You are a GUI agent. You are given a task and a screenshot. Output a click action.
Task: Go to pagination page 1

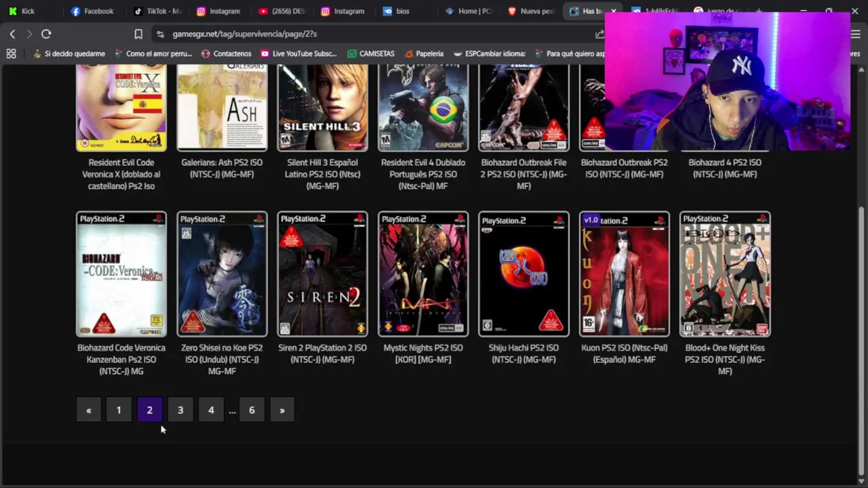pyautogui.click(x=119, y=410)
